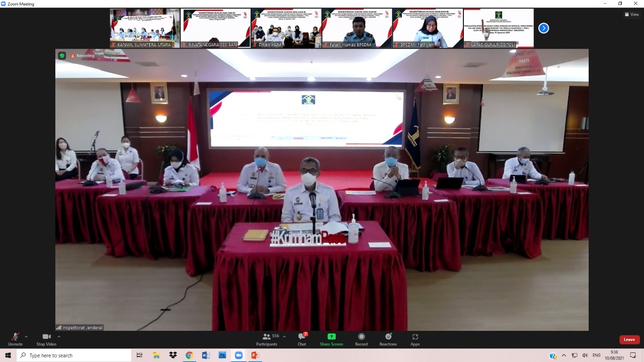644x362 pixels.
Task: Unmute the microphone
Action: click(15, 339)
